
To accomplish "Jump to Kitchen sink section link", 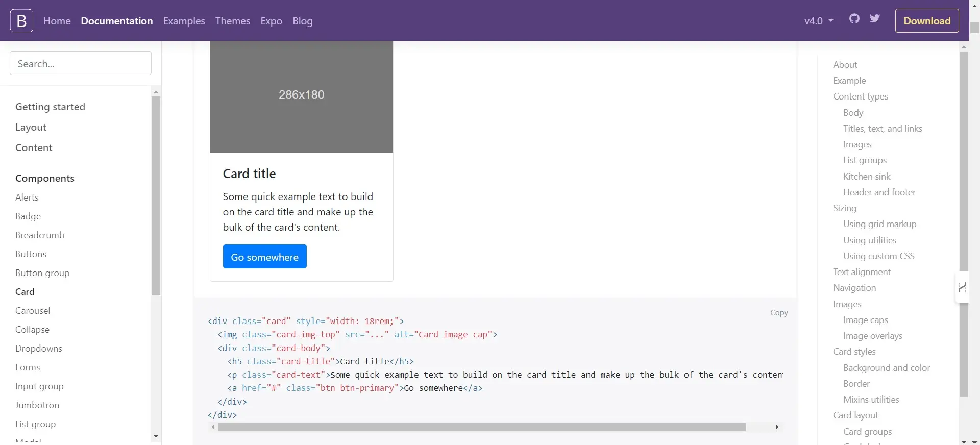I will click(867, 177).
